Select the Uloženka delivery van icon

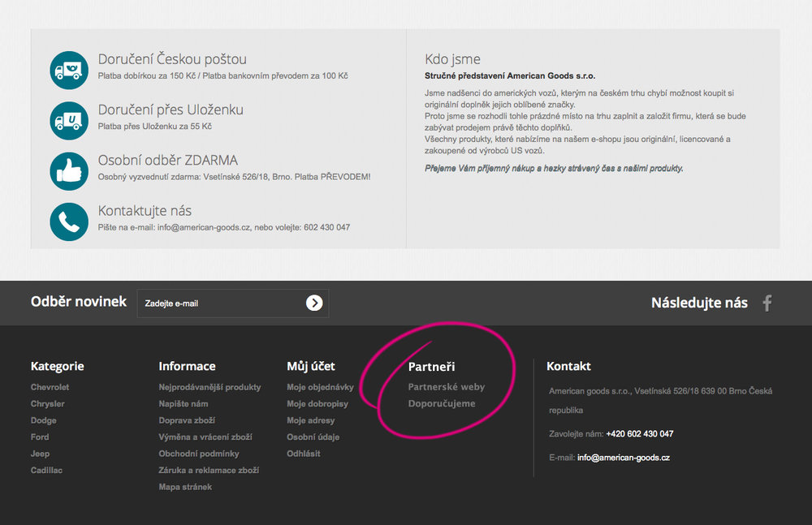(68, 120)
